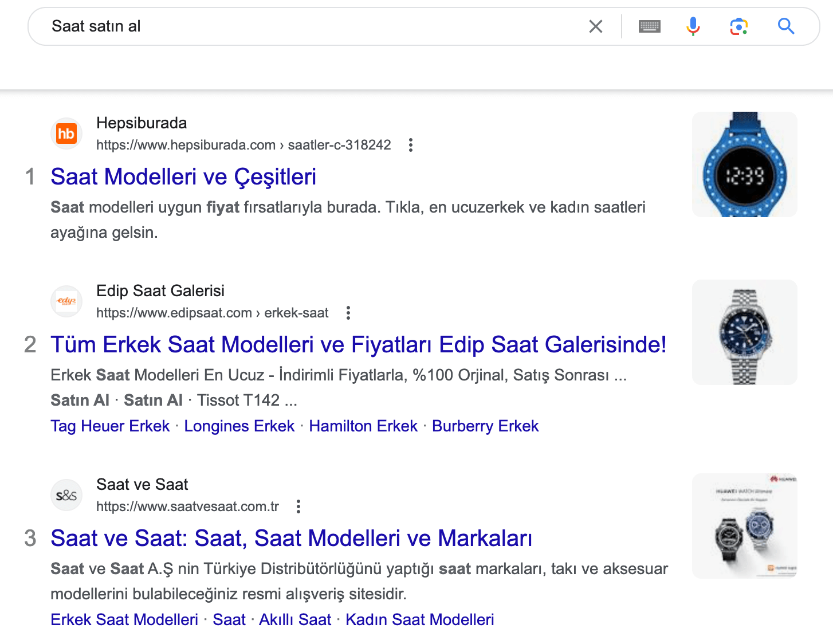Open the on-screen keyboard input tool
Viewport: 833px width, 644px height.
point(649,26)
